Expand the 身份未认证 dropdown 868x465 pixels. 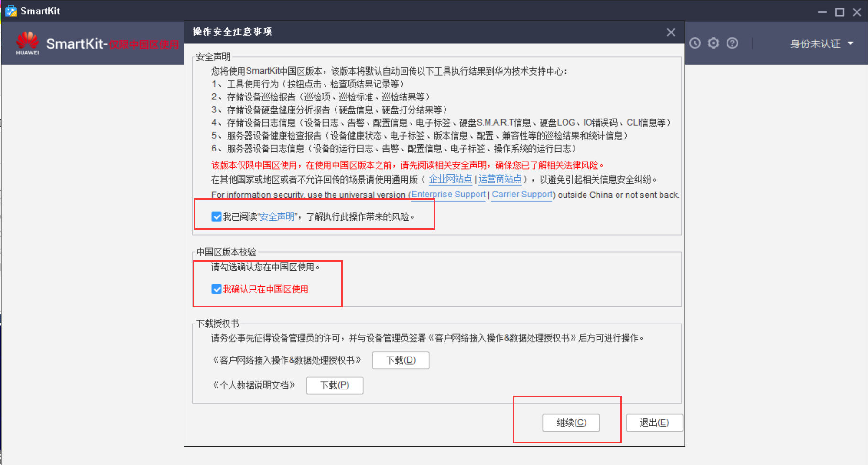click(x=850, y=43)
